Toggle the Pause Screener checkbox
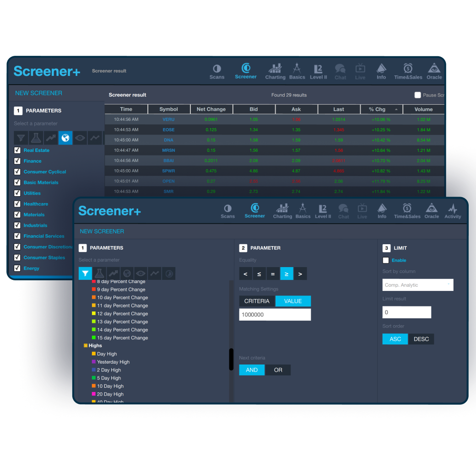The image size is (476, 461). pyautogui.click(x=417, y=95)
